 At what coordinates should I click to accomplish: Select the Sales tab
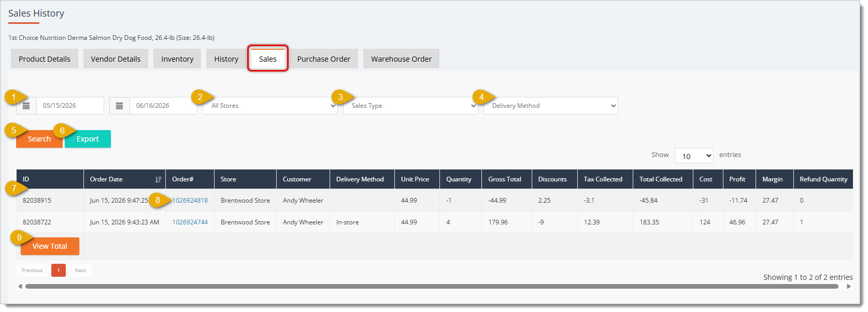[268, 59]
